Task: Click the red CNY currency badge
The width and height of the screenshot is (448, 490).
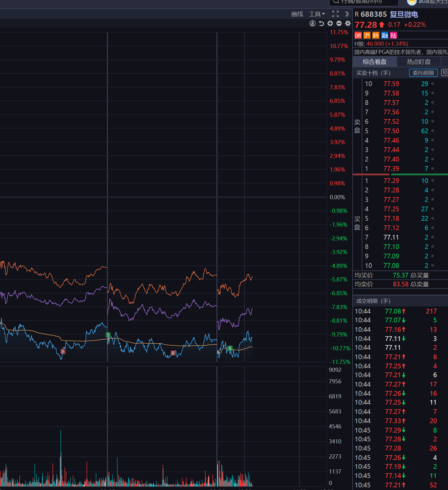Action: [x=358, y=36]
